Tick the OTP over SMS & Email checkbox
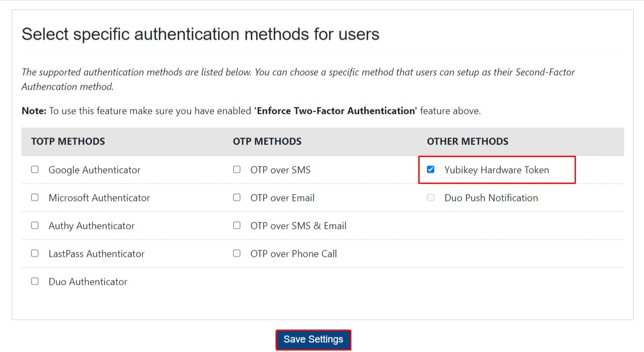Viewport: 644px width, 352px height. tap(237, 226)
